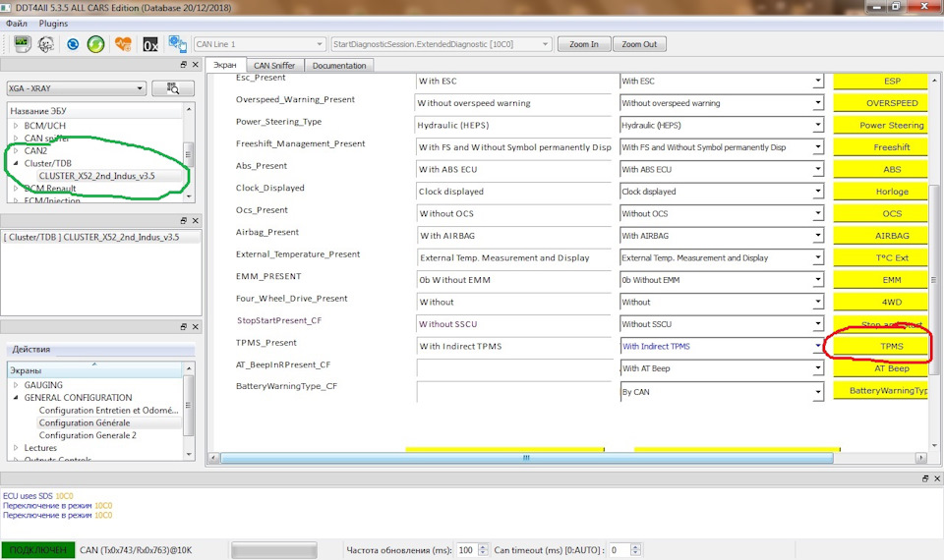Collapse the GENERAL CONFIGURATION tree node
Image resolution: width=944 pixels, height=560 pixels.
tap(16, 398)
